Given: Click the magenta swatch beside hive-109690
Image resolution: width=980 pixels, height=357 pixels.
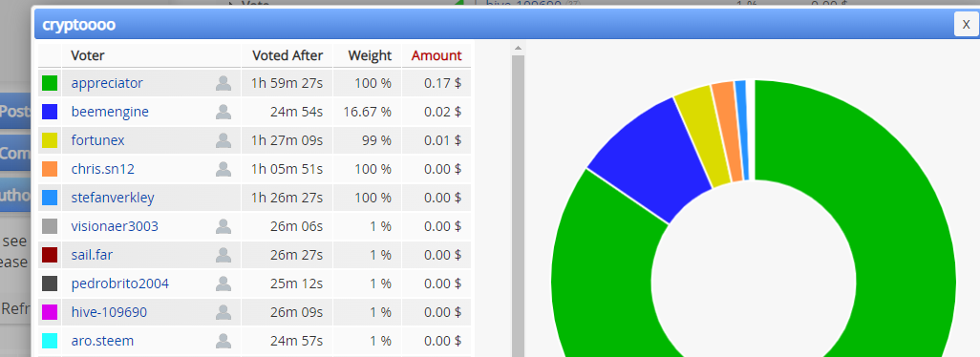Looking at the screenshot, I should (50, 312).
